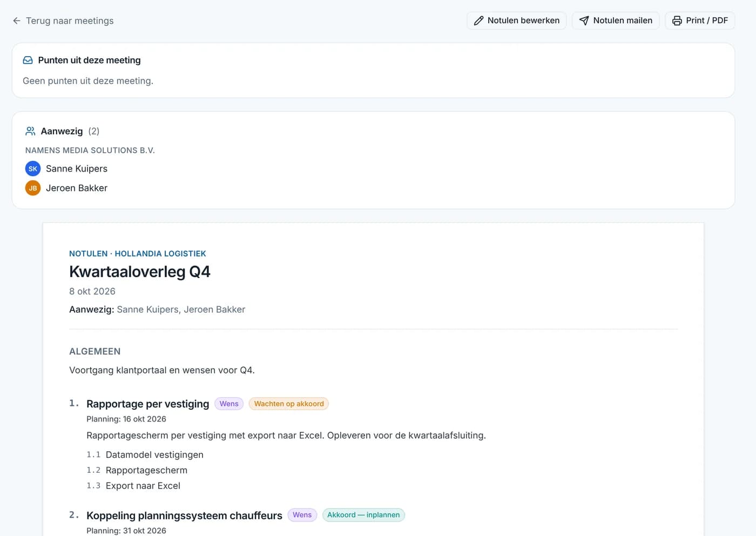Click the printer icon
Image resolution: width=756 pixels, height=536 pixels.
tap(677, 21)
